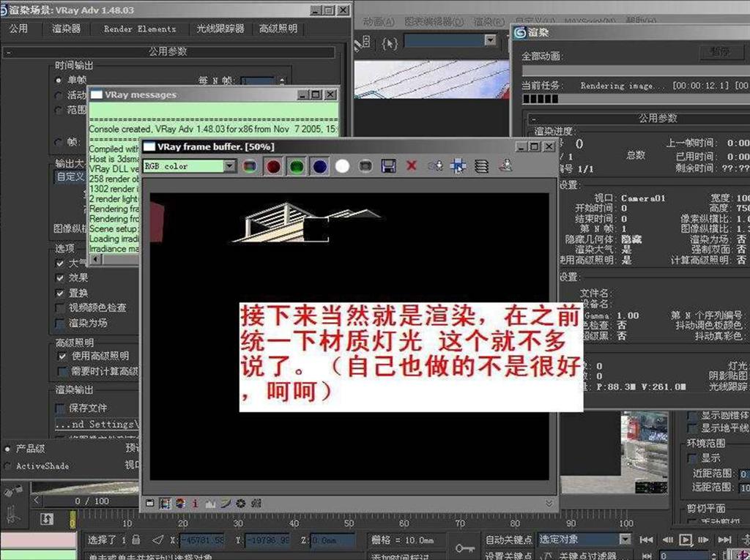
Task: Show alpha channel white circle icon
Action: (343, 166)
